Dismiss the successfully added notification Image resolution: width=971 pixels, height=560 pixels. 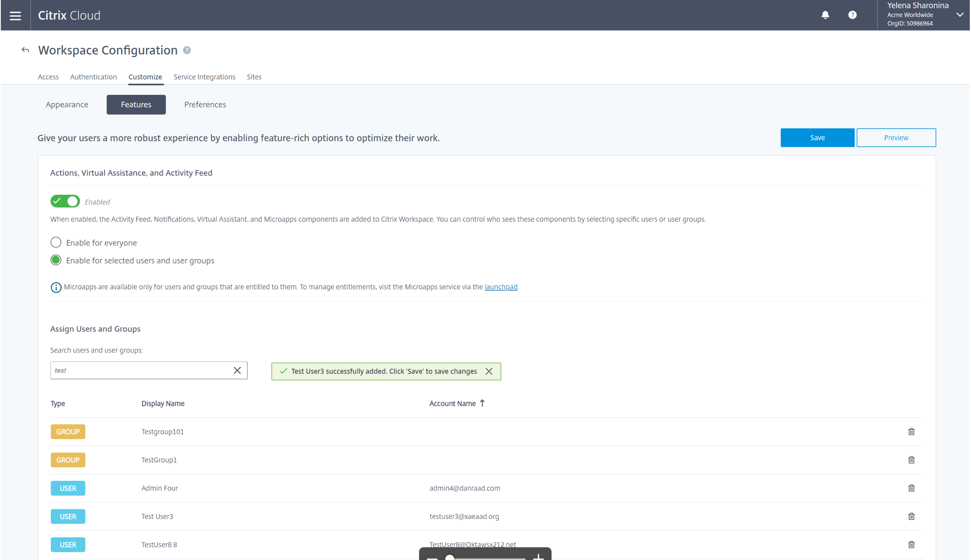[489, 371]
